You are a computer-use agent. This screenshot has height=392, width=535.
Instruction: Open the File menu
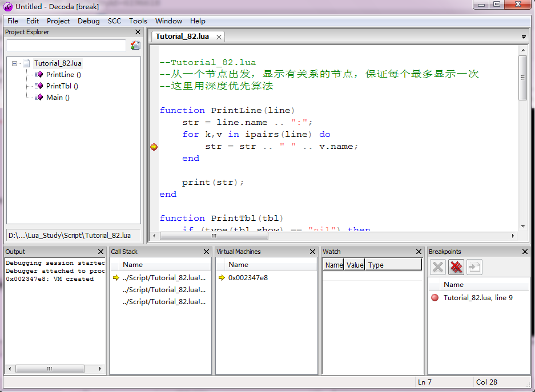[13, 21]
